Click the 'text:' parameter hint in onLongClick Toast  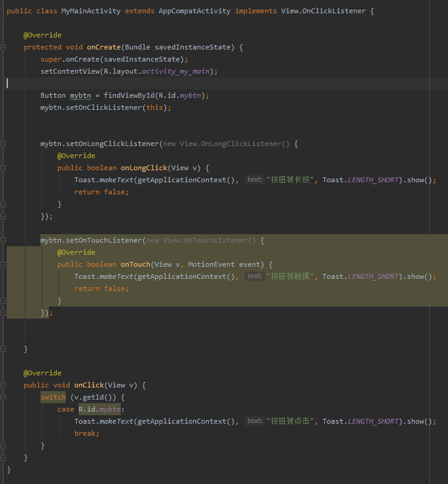pyautogui.click(x=255, y=180)
